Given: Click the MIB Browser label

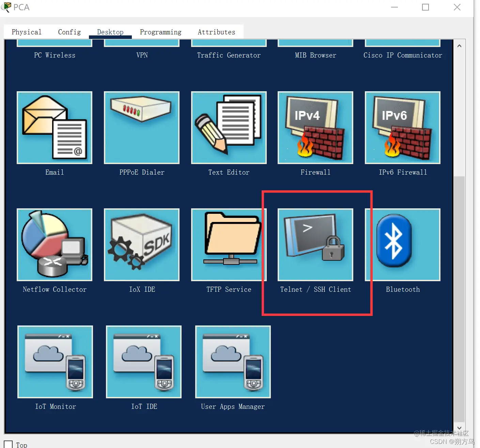Looking at the screenshot, I should pos(315,55).
